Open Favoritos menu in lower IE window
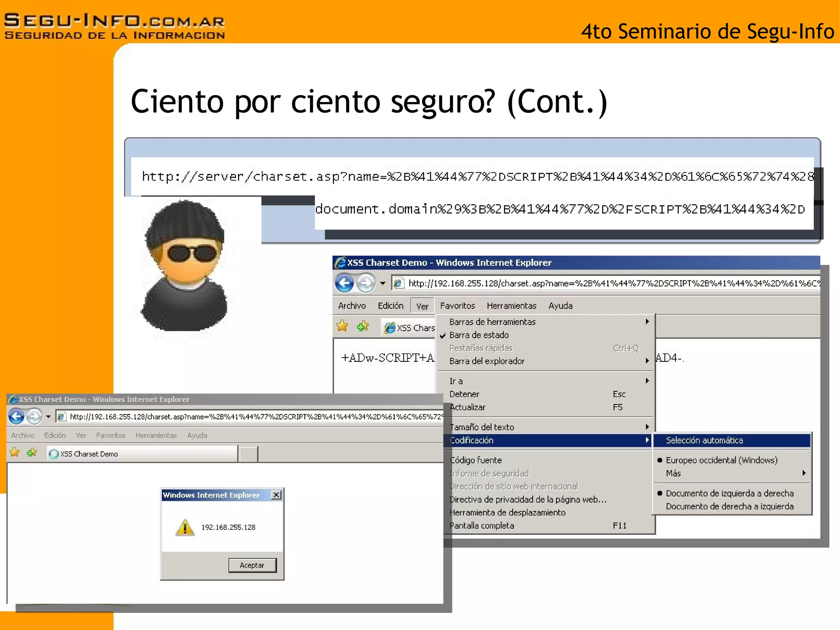Image resolution: width=840 pixels, height=630 pixels. click(x=111, y=435)
